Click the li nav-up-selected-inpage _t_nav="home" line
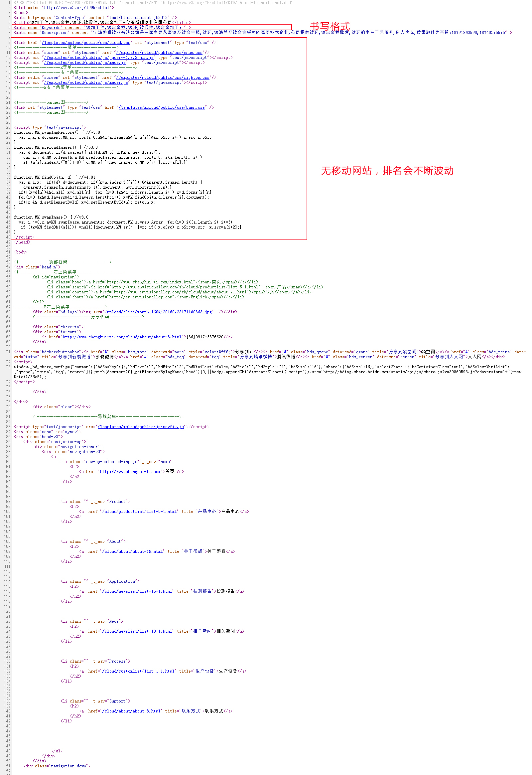The width and height of the screenshot is (532, 775). (118, 462)
